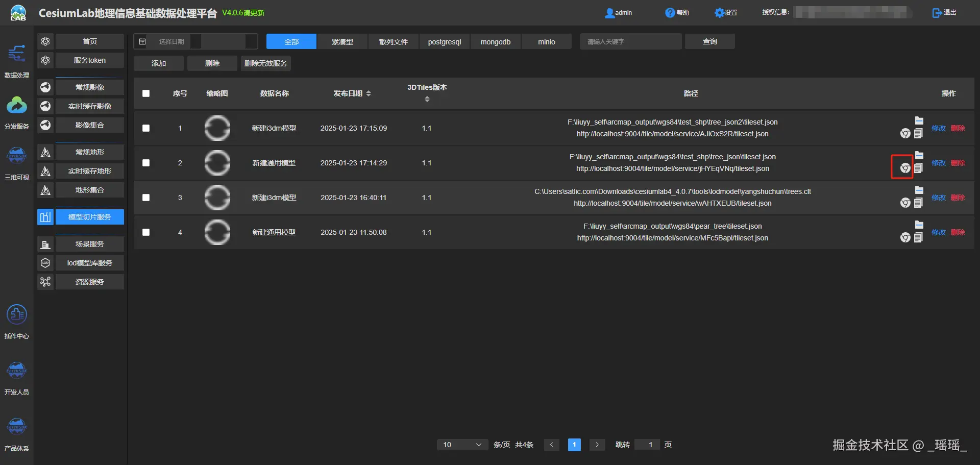Viewport: 980px width, 465px height.
Task: Open 地形集合 in the service menu
Action: tap(90, 190)
